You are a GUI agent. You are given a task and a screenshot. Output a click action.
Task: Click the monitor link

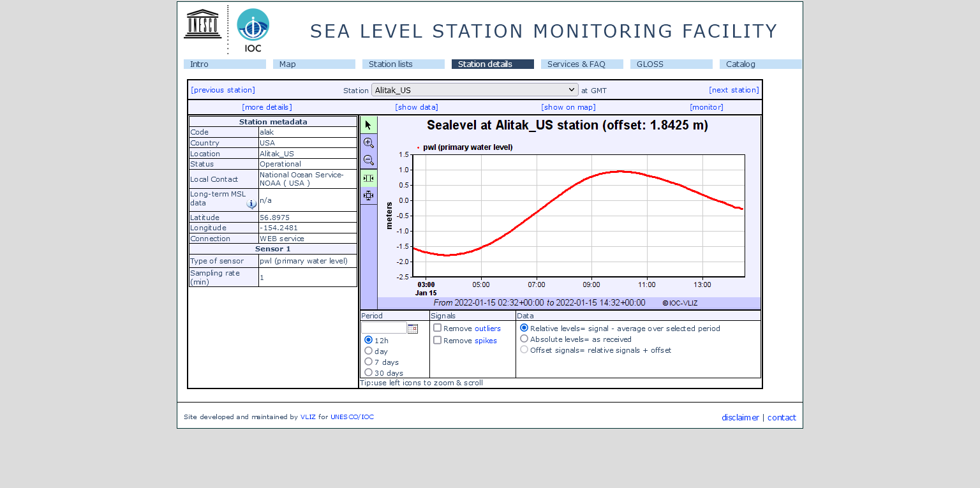pos(706,107)
